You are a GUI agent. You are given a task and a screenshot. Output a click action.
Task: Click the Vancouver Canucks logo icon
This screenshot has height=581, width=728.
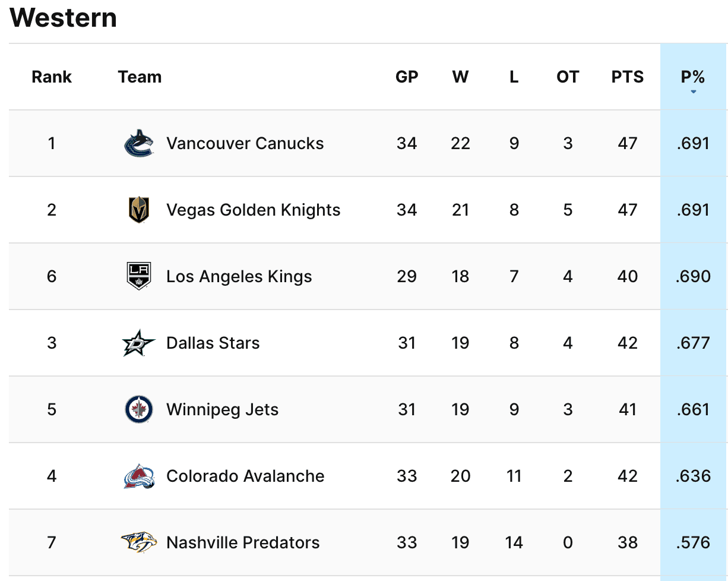tap(139, 143)
